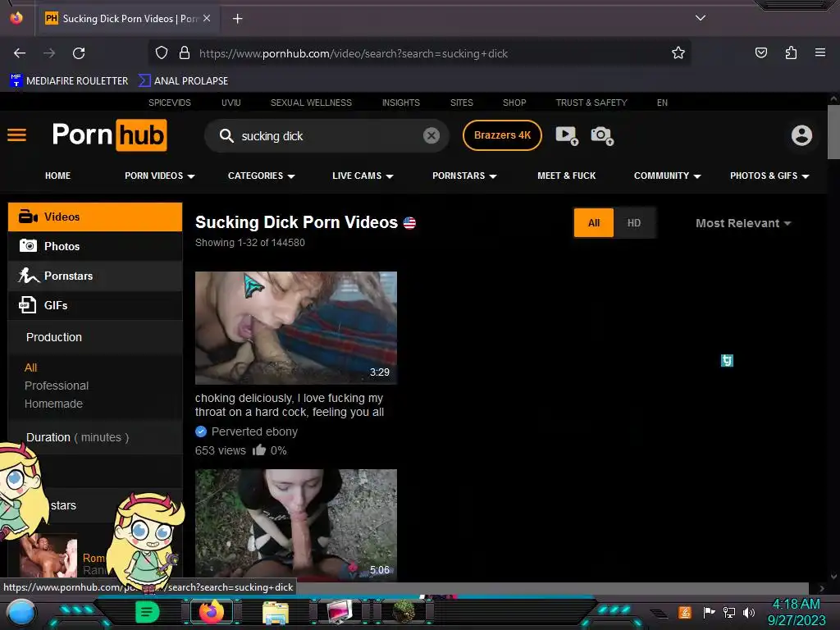Go to HOME in the nav bar

coord(58,176)
